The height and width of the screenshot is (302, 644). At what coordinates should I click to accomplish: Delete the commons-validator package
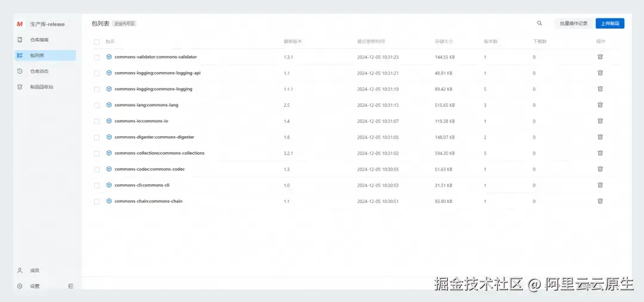[x=600, y=57]
